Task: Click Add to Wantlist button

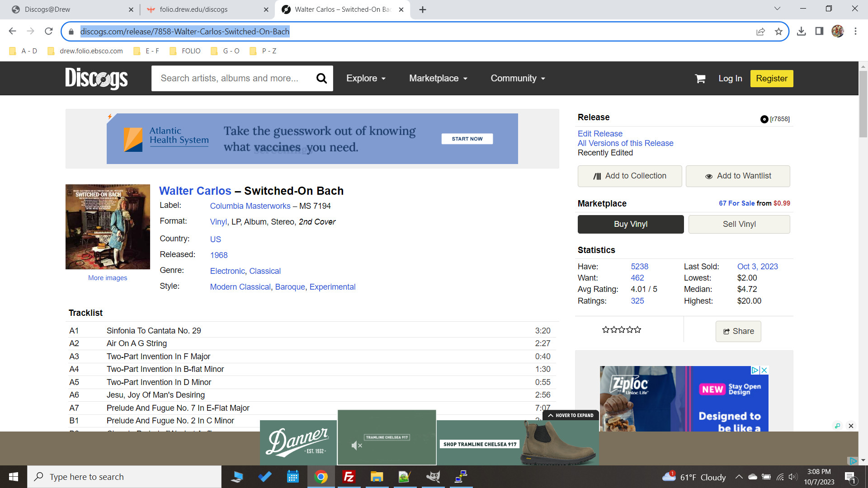Action: pyautogui.click(x=738, y=176)
